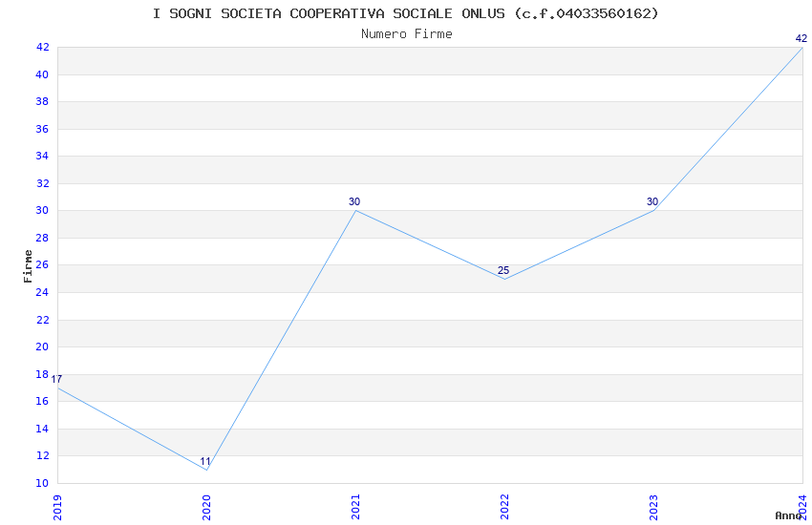Click data point value 42 for 2024
Image resolution: width=812 pixels, height=525 pixels.
point(801,38)
